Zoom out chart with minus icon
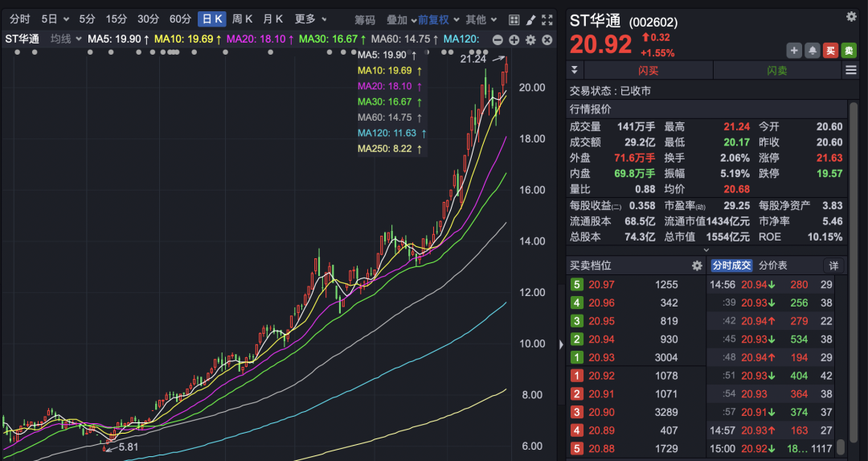 497,39
